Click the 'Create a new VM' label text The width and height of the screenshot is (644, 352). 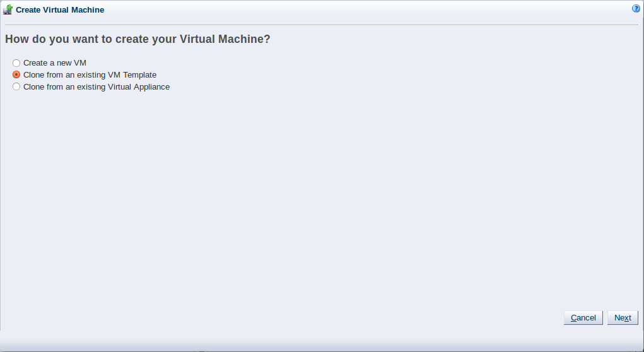point(55,63)
